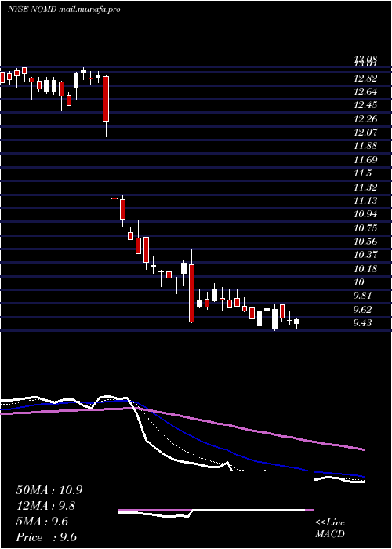Select the 10.94 price axis label
The width and height of the screenshot is (392, 549).
[365, 214]
